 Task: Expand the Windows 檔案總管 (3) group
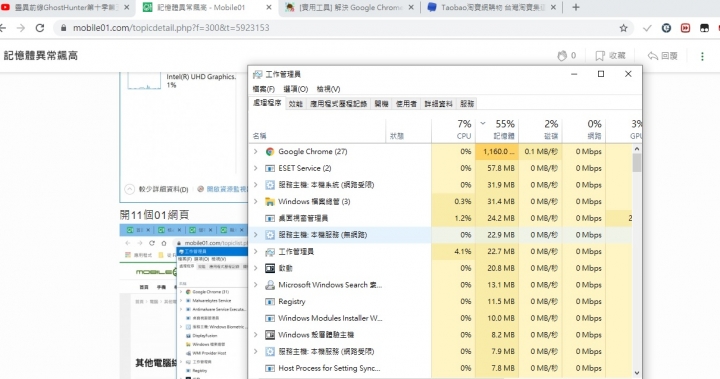pyautogui.click(x=256, y=202)
